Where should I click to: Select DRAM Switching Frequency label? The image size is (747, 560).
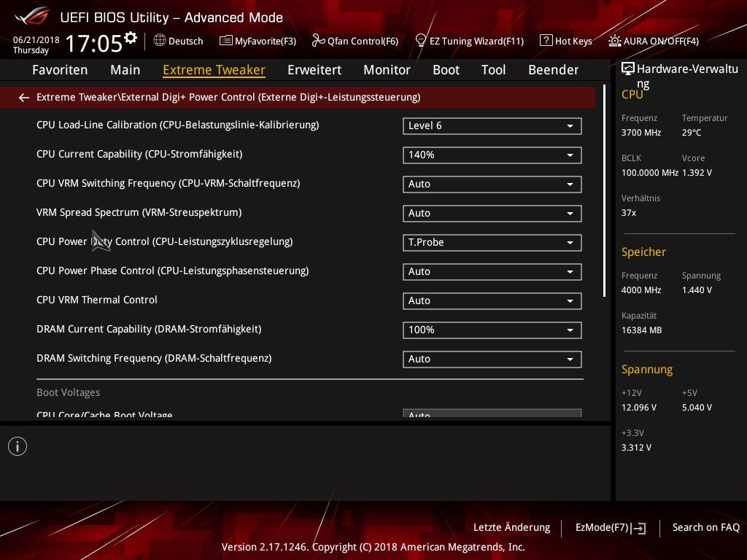point(154,358)
